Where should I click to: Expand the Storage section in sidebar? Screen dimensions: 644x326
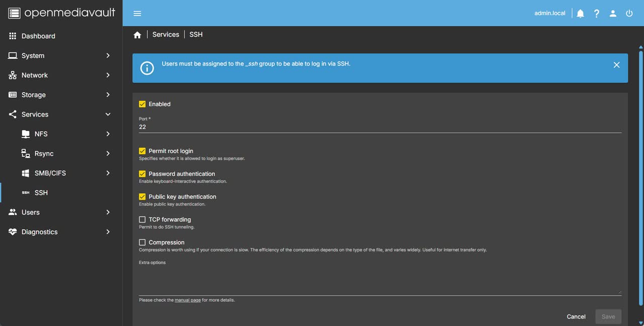(61, 95)
